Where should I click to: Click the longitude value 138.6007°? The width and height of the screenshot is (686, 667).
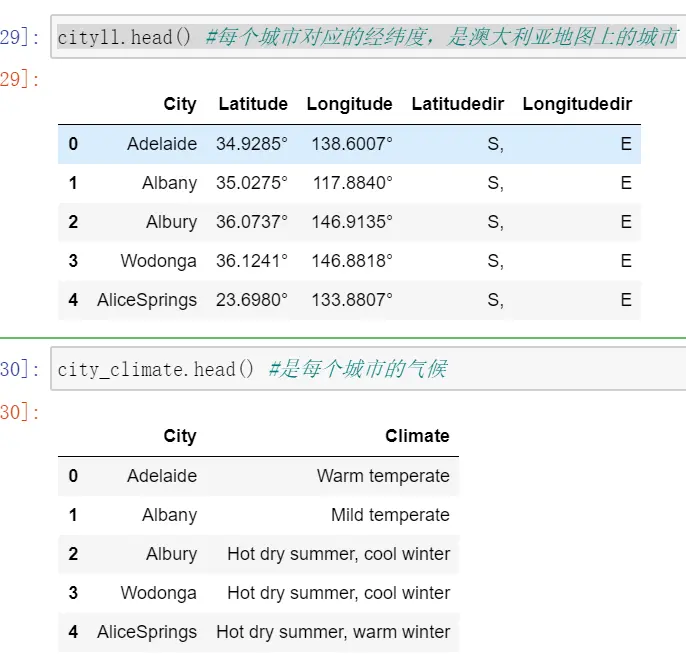pos(352,144)
